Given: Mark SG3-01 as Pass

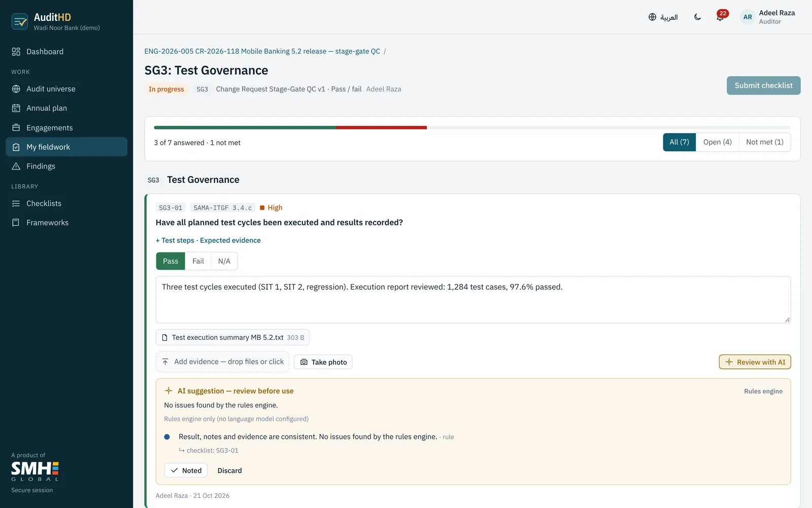Looking at the screenshot, I should 171,261.
